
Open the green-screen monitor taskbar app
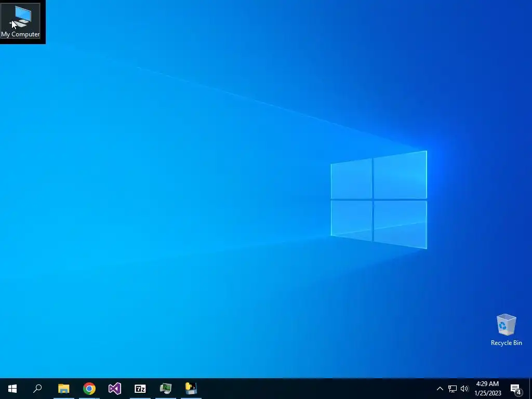pyautogui.click(x=166, y=389)
